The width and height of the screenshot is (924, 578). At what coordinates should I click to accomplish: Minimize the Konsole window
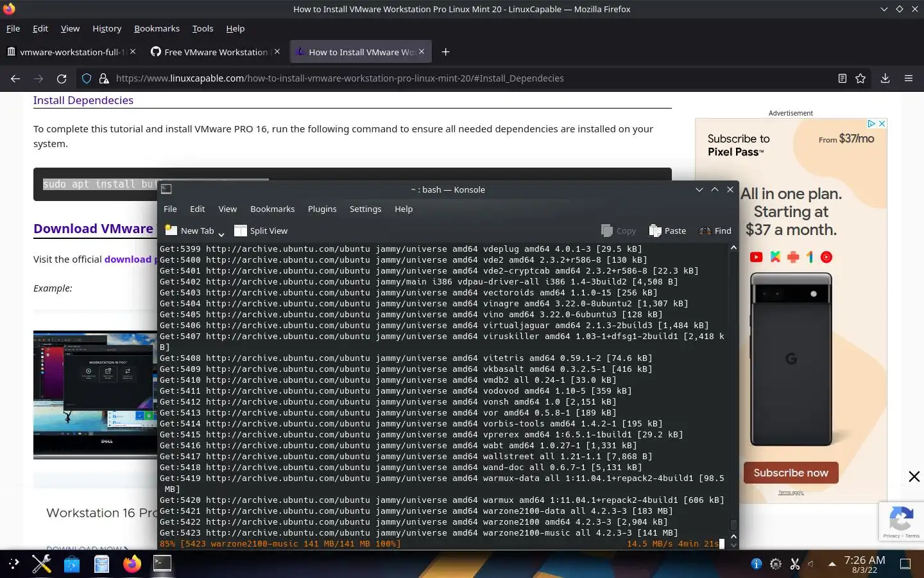pyautogui.click(x=699, y=189)
